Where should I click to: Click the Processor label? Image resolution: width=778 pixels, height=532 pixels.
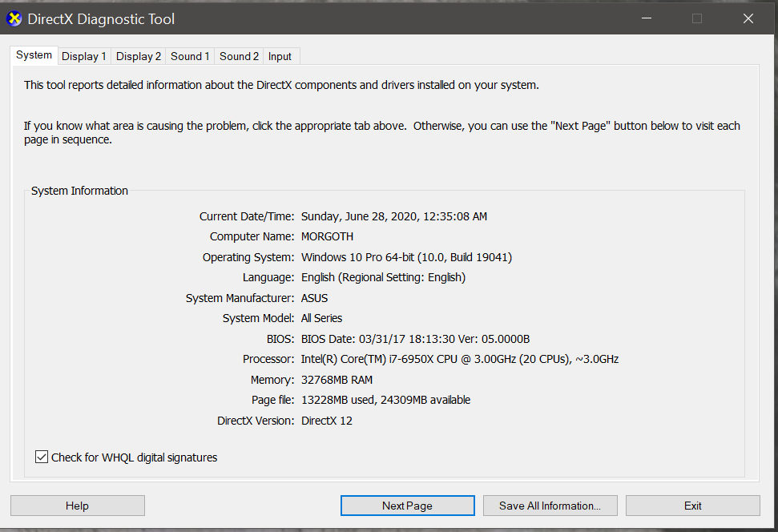pyautogui.click(x=268, y=359)
